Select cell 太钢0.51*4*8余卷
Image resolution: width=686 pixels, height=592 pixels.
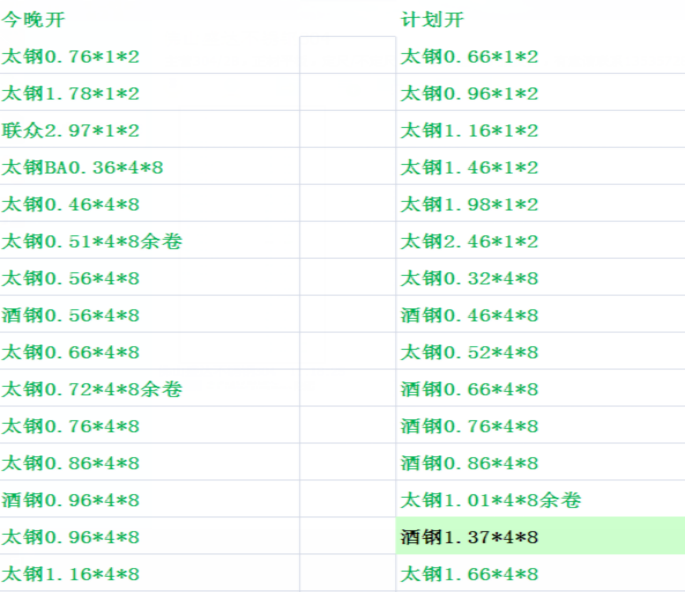click(150, 240)
